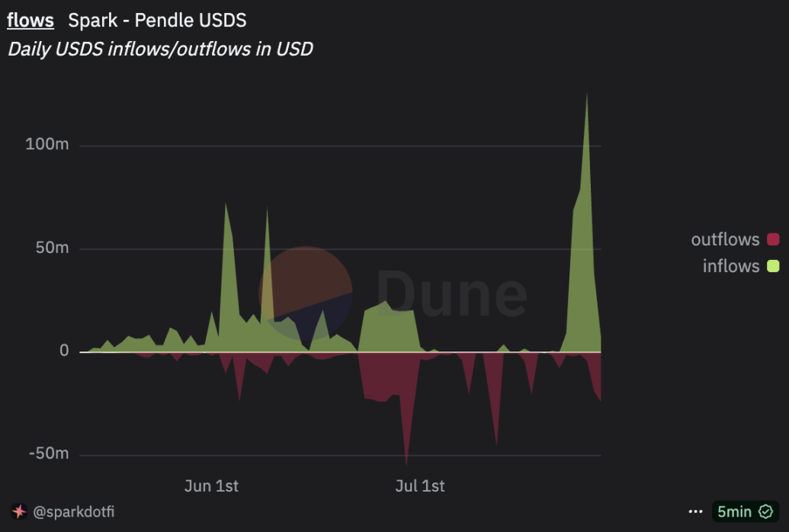Click the verified checkmark icon
Screen dimensions: 789x532
765,512
